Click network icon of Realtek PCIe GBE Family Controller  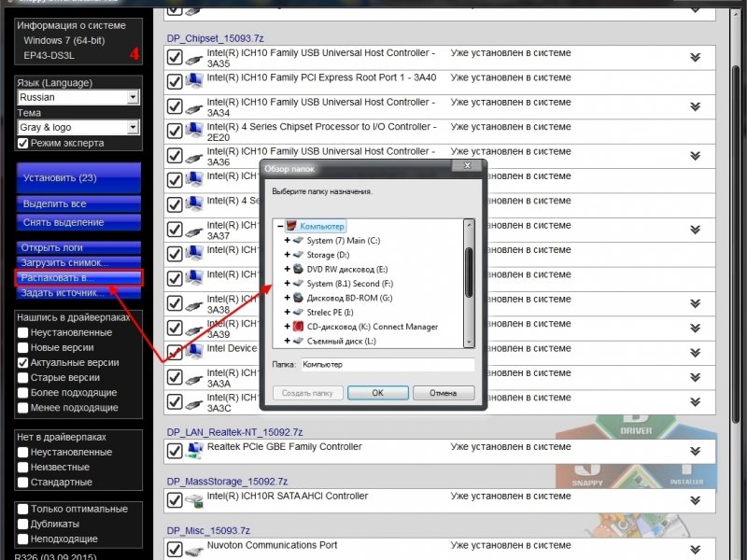pyautogui.click(x=194, y=450)
